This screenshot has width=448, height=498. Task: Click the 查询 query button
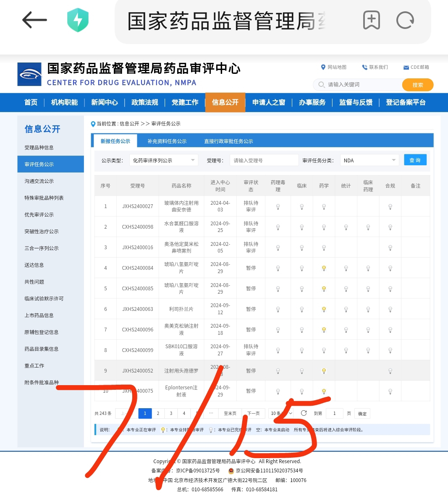coord(415,160)
